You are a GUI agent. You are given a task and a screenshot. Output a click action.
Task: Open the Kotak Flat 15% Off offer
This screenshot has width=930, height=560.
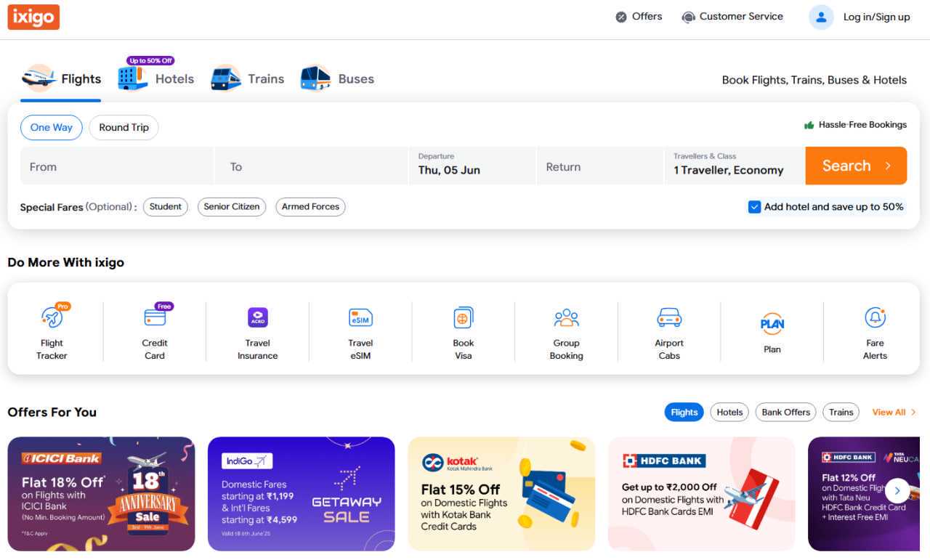click(501, 494)
